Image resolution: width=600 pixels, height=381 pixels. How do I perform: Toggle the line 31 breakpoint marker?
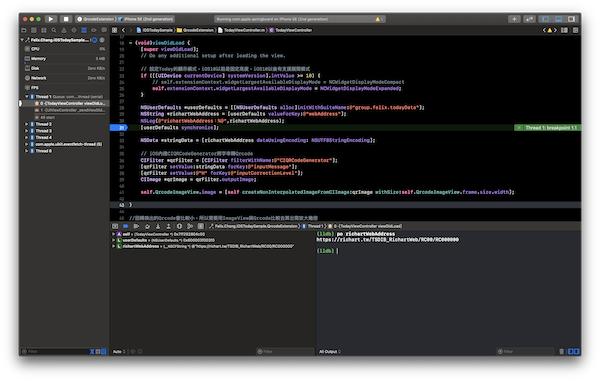[x=119, y=128]
